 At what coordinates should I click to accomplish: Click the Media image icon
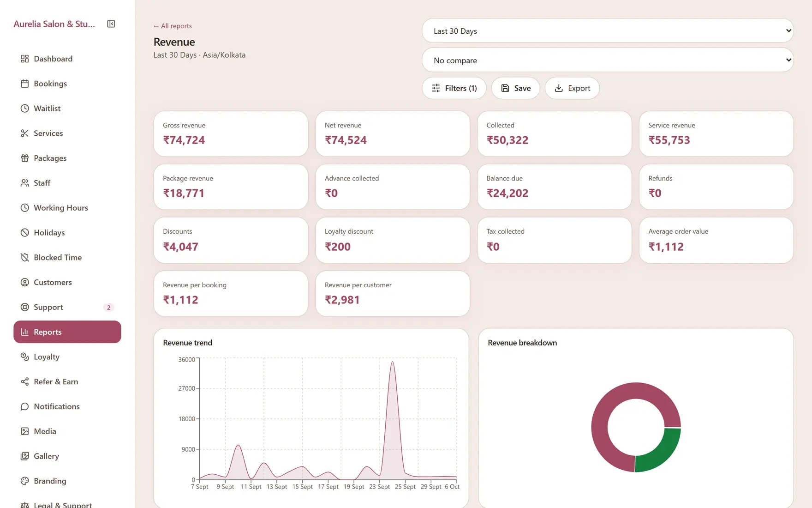point(24,431)
